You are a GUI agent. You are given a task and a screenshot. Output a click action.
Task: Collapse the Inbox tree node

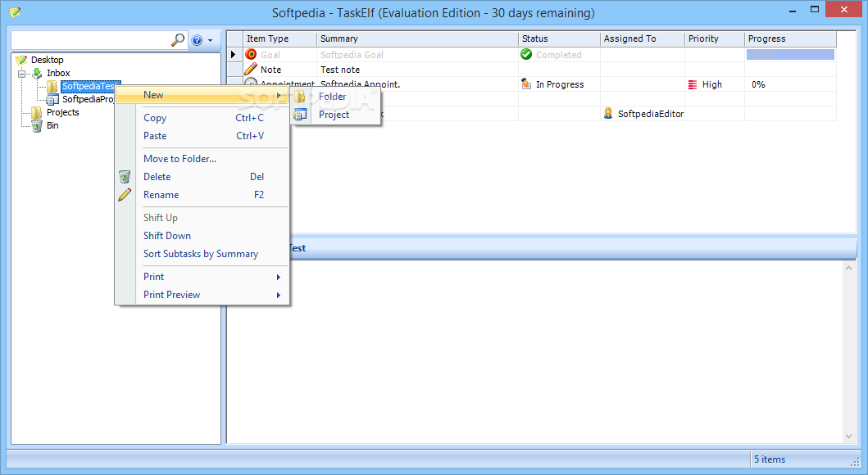(x=21, y=73)
